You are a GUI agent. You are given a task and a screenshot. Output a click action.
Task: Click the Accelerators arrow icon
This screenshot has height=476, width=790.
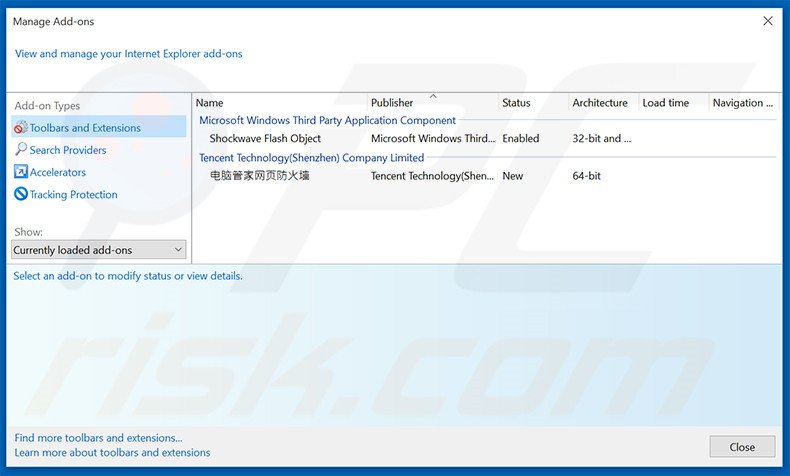[x=21, y=172]
